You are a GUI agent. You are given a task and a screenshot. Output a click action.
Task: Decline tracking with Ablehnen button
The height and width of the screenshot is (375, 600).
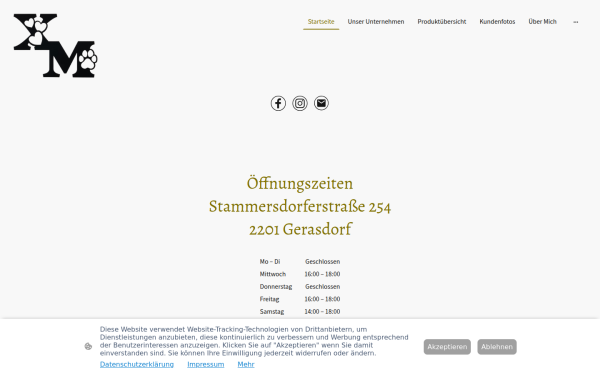tap(497, 347)
